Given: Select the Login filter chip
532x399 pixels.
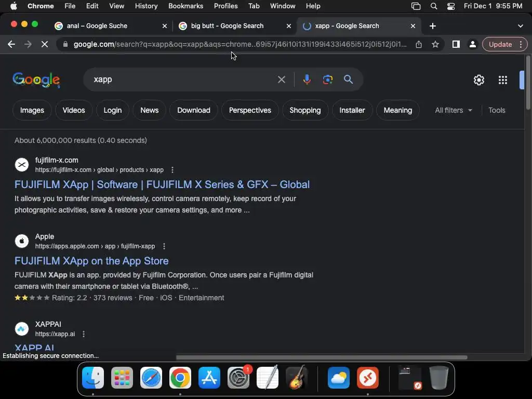Looking at the screenshot, I should click(113, 111).
